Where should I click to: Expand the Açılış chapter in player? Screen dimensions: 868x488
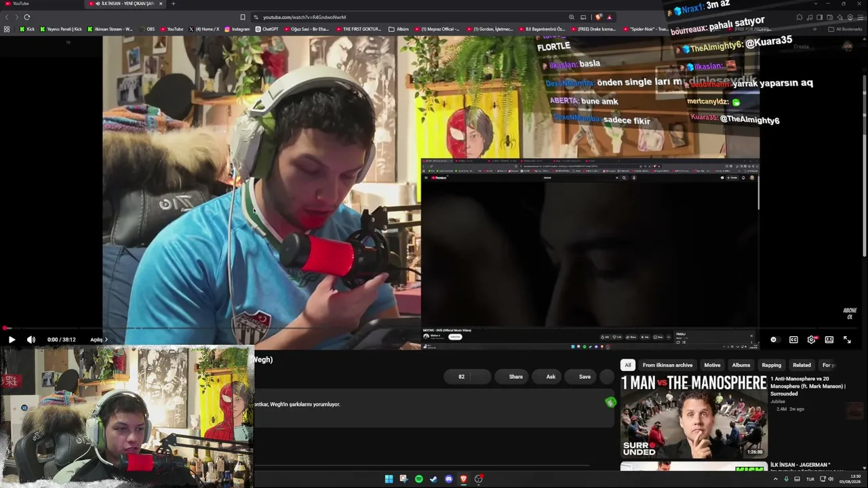click(x=99, y=340)
